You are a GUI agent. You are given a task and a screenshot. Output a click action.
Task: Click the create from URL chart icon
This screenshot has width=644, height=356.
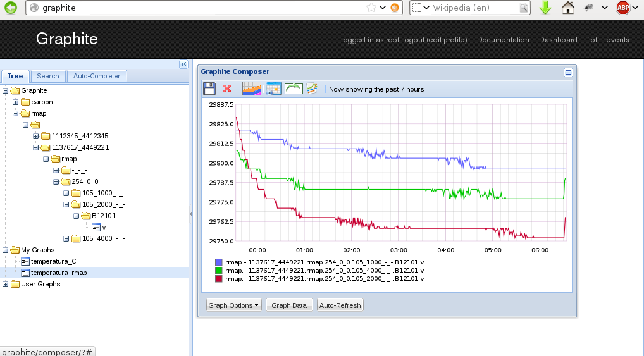click(x=312, y=89)
